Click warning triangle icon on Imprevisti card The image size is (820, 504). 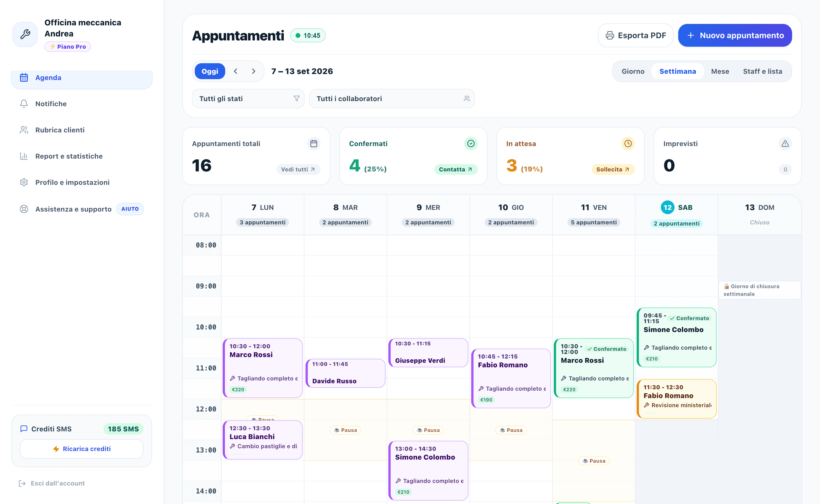pyautogui.click(x=785, y=144)
